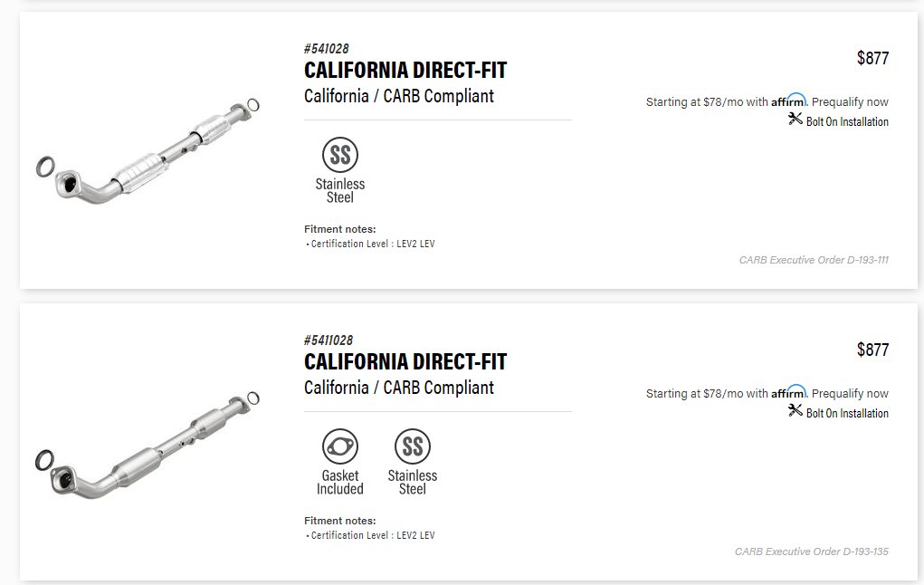Viewport: 924px width, 585px height.
Task: Click the Stainless Steel icon on product #541028
Action: pyautogui.click(x=340, y=155)
